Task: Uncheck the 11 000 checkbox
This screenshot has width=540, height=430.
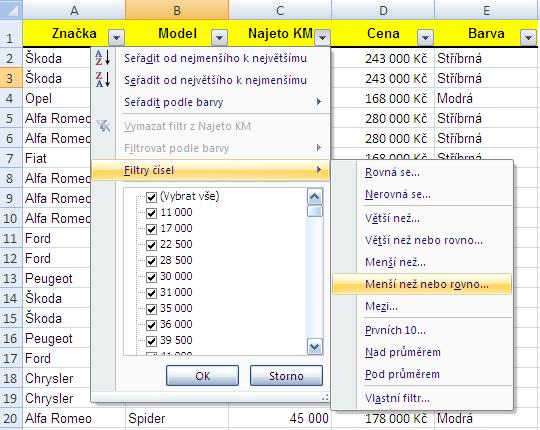Action: tap(151, 213)
